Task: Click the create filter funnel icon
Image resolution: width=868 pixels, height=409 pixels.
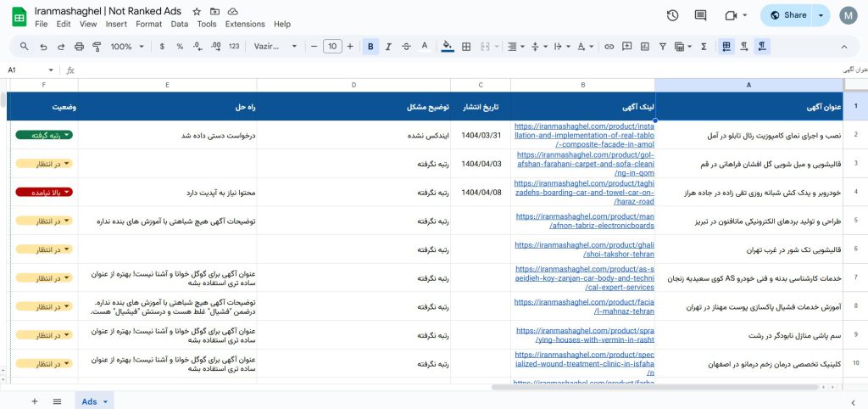Action: pyautogui.click(x=664, y=47)
